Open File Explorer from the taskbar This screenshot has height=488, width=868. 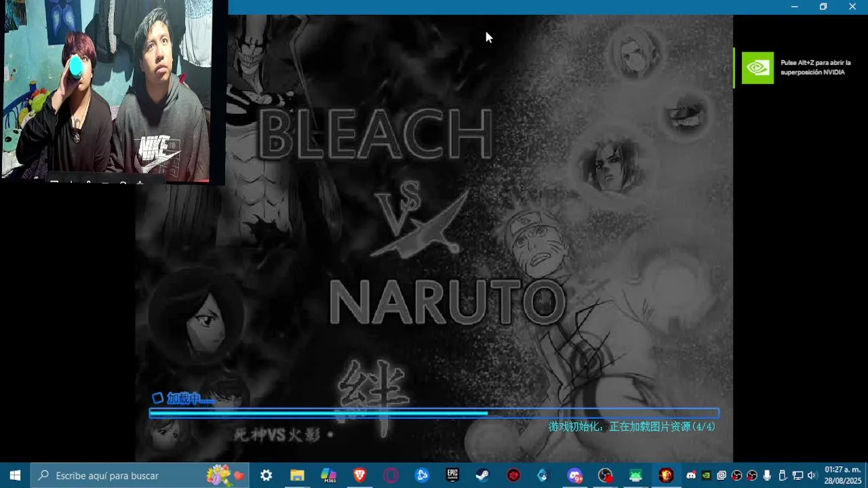coord(297,476)
